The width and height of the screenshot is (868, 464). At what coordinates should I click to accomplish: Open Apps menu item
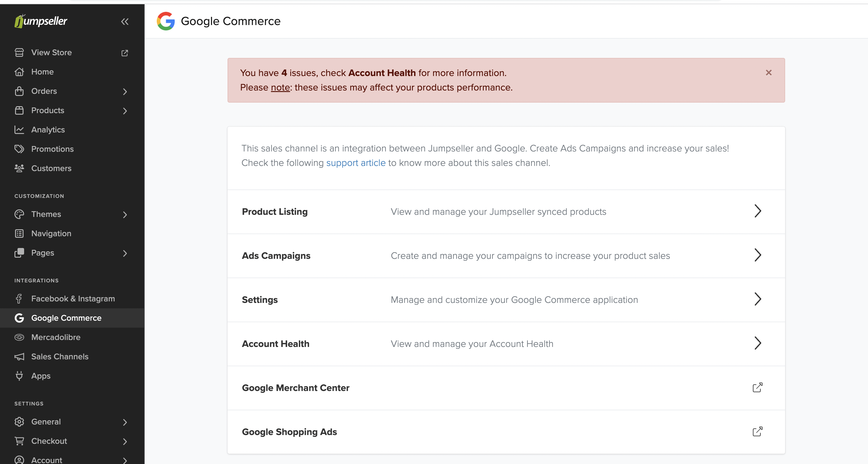coord(41,376)
